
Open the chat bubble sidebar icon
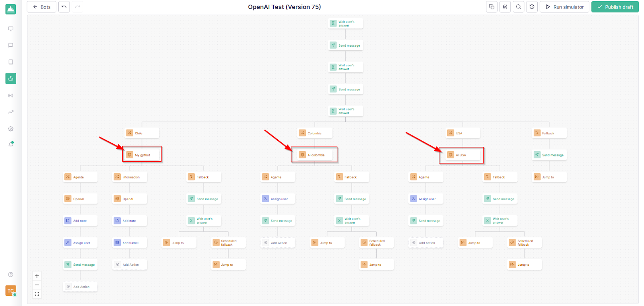[x=11, y=45]
